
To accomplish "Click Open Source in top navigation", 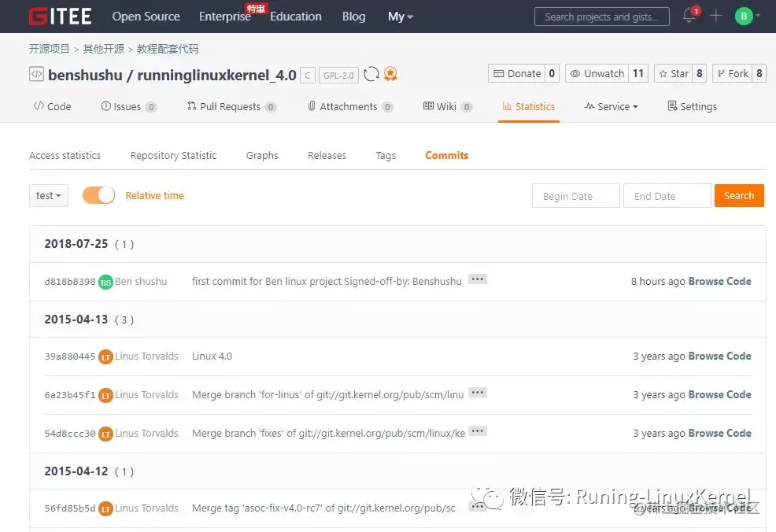I will [146, 17].
